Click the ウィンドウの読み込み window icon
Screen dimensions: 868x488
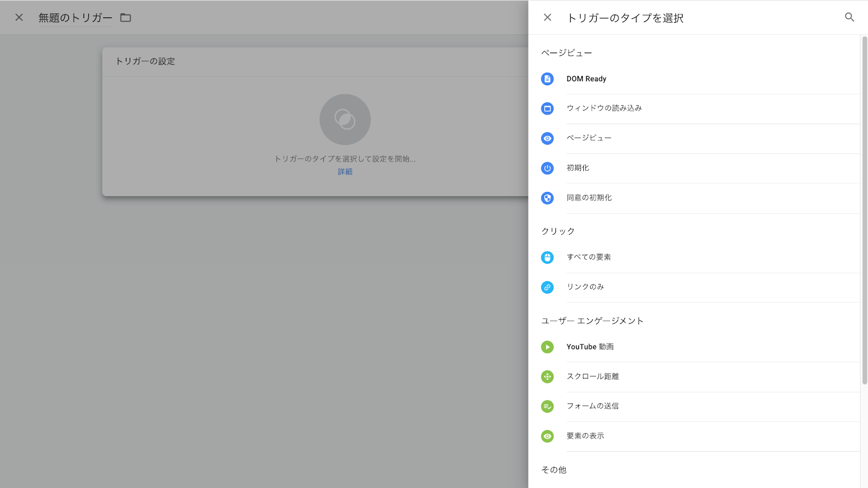pos(547,108)
